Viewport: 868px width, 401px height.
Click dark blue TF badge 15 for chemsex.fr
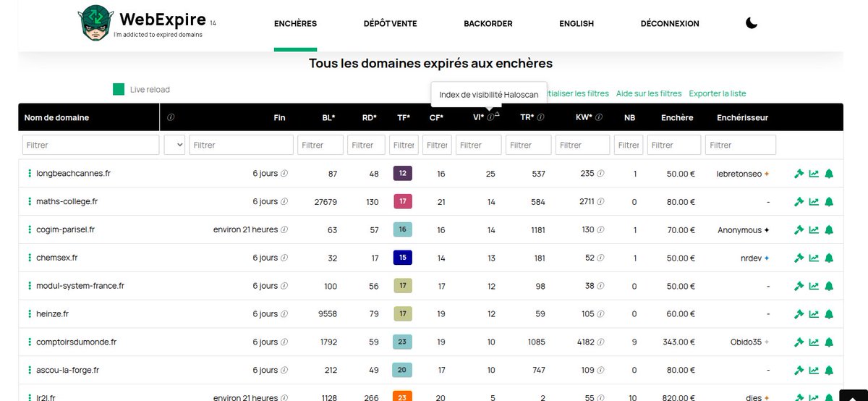point(402,258)
